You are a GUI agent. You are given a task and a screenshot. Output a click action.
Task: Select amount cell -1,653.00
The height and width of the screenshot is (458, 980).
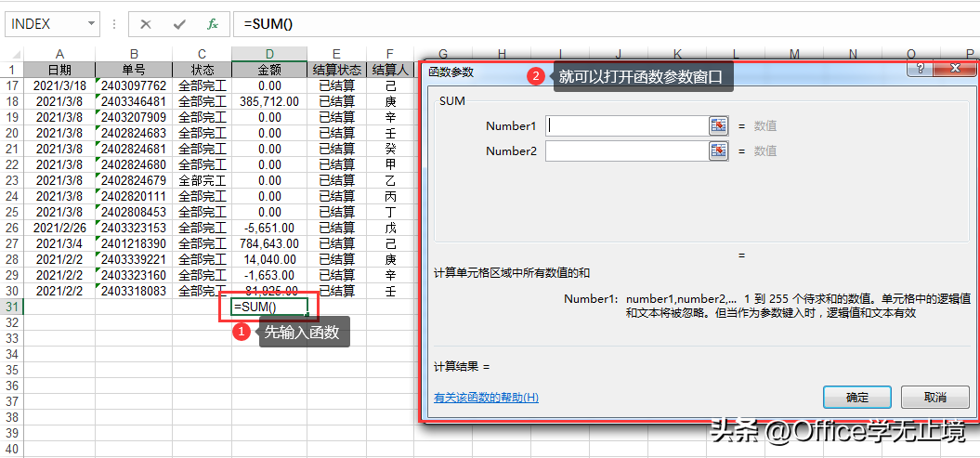tap(268, 275)
